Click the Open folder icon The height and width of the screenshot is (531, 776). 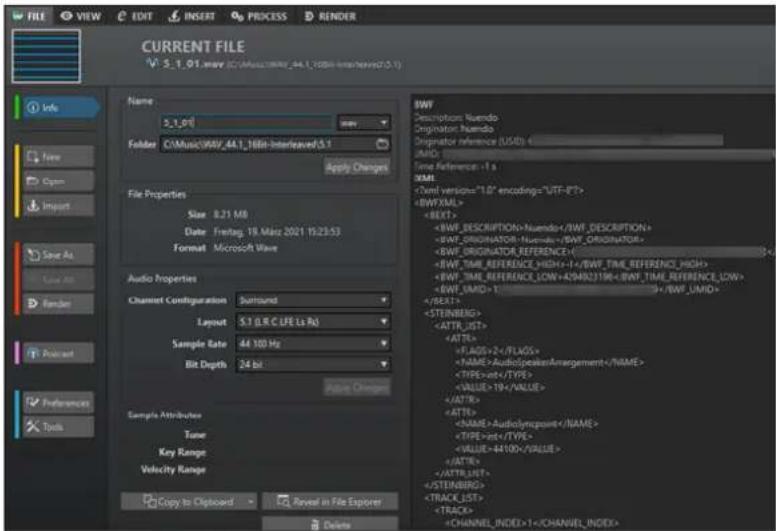click(33, 181)
